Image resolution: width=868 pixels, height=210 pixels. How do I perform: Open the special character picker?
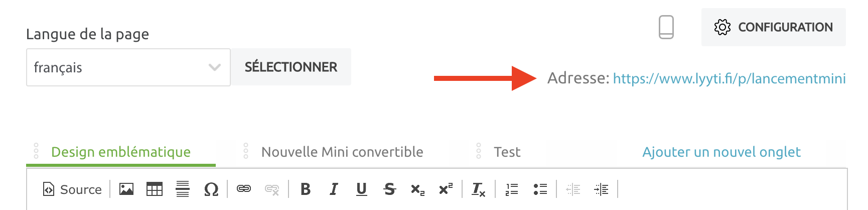coord(211,189)
